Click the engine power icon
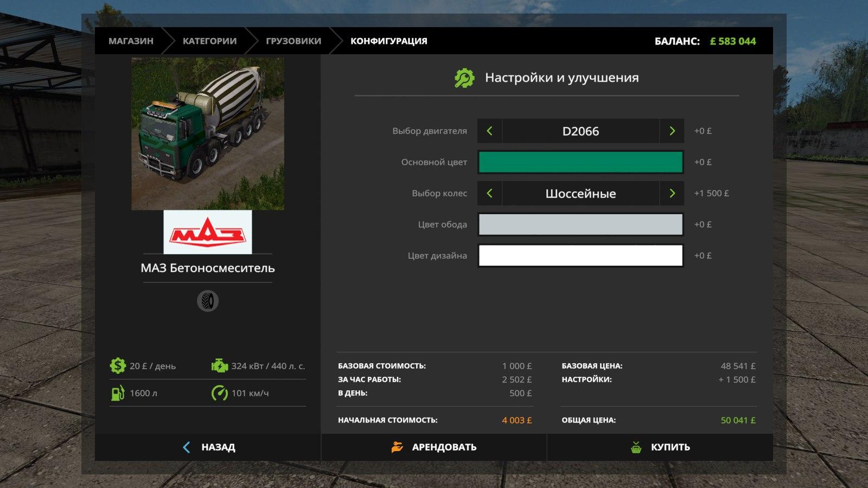 (x=219, y=366)
